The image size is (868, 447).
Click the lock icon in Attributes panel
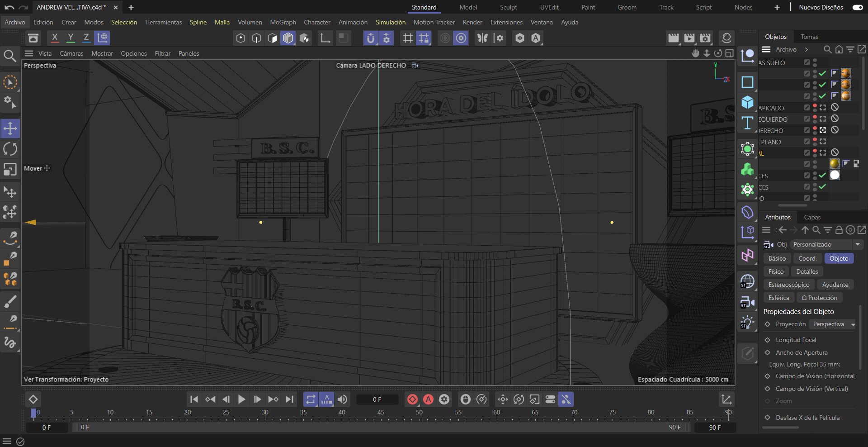pyautogui.click(x=839, y=230)
